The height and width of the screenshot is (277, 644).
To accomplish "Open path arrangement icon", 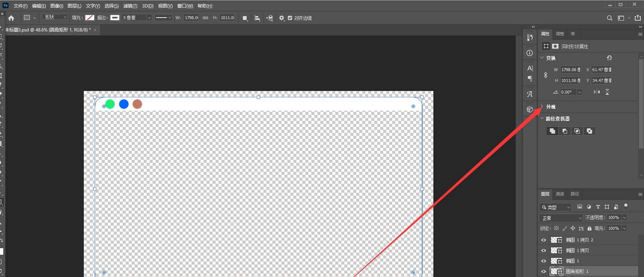I will (x=269, y=18).
